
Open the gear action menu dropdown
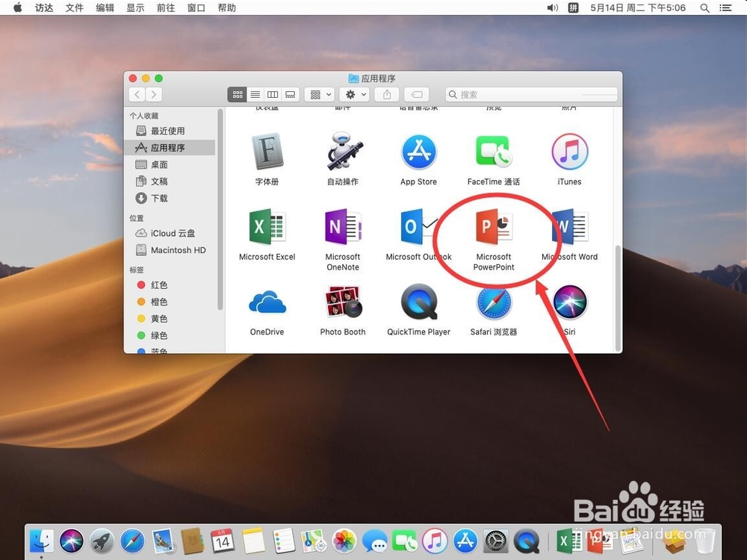click(354, 94)
